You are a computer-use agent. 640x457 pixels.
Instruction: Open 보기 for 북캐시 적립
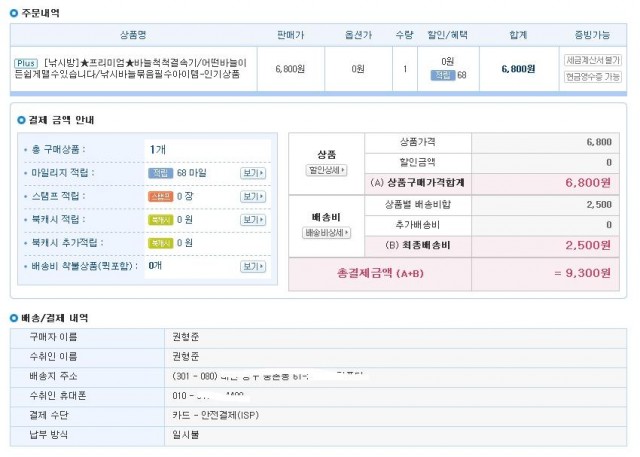tap(253, 220)
